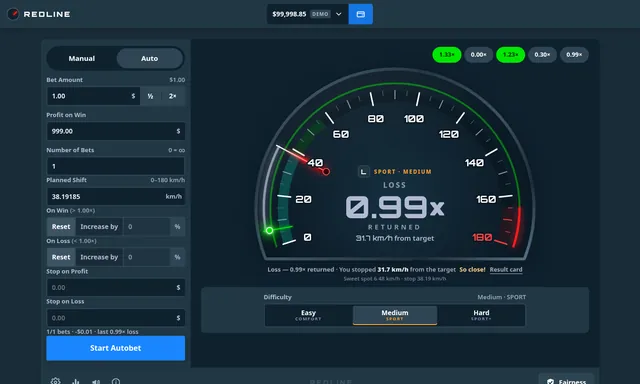The image size is (640, 384).
Task: Focus the Planned Shift km/h field
Action: point(116,197)
